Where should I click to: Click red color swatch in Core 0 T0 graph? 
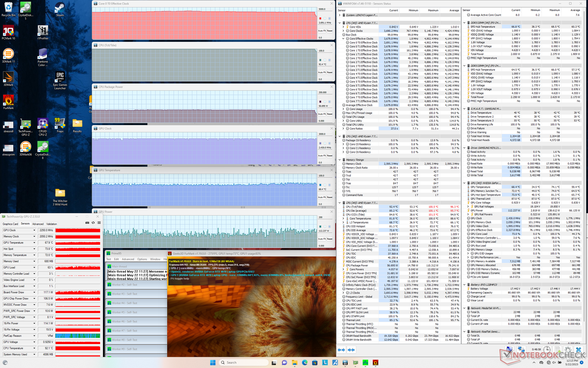(x=320, y=18)
